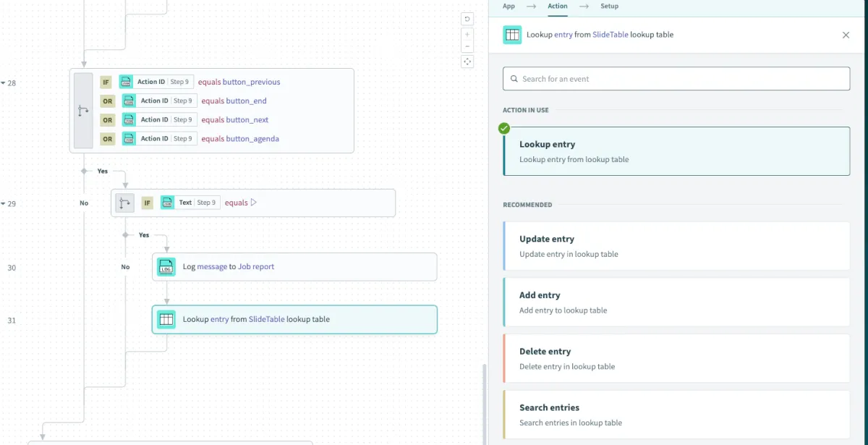868x445 pixels.
Task: Click step number 30 in the gutter
Action: coord(12,268)
